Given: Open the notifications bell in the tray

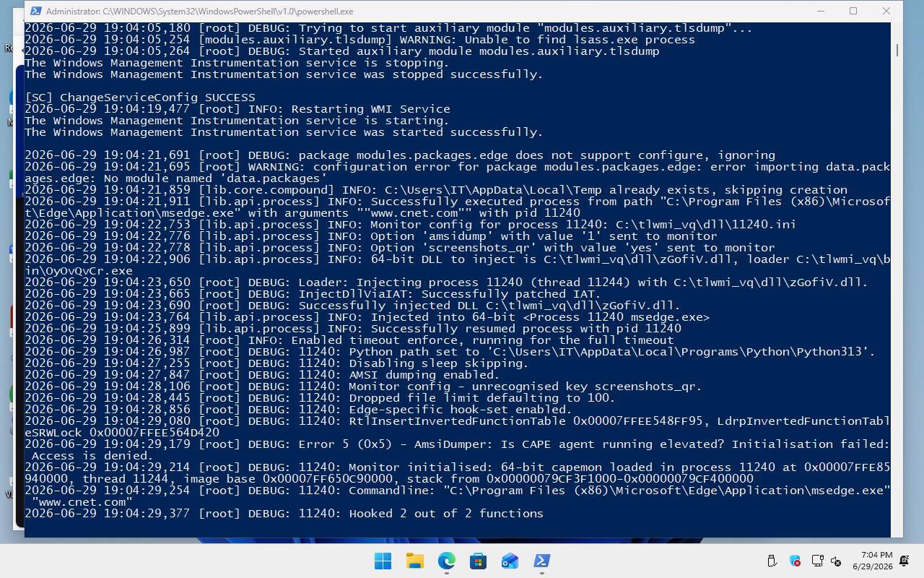Looking at the screenshot, I should click(905, 561).
